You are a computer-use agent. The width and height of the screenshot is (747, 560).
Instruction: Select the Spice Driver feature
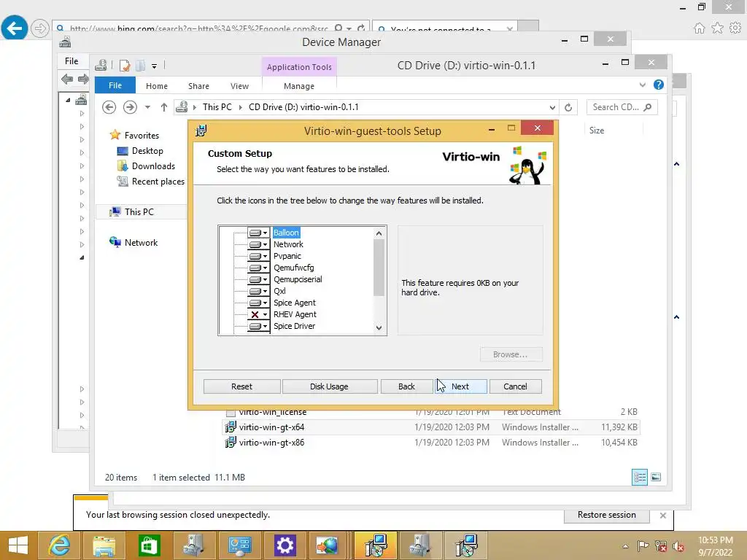click(x=294, y=326)
